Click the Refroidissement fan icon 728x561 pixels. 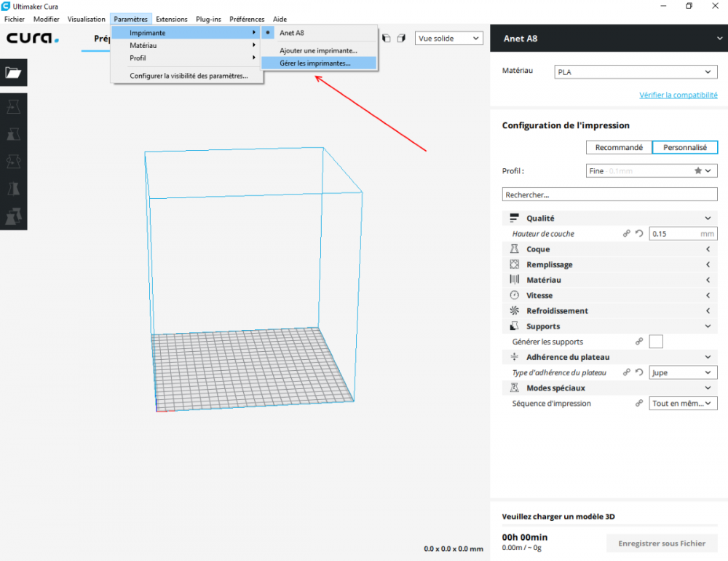pyautogui.click(x=515, y=310)
